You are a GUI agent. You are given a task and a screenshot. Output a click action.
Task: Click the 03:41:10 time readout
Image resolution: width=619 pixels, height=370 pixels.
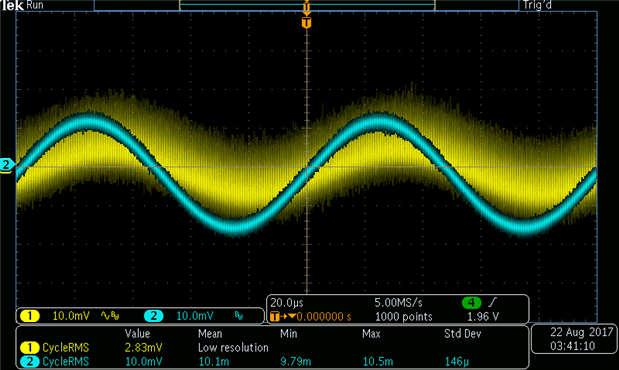572,346
